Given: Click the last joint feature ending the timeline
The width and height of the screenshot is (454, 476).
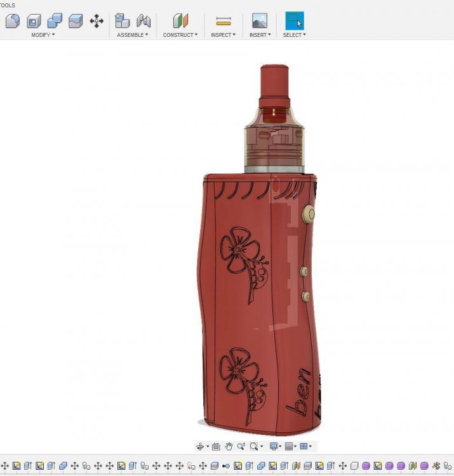Looking at the screenshot, I should coord(448,466).
